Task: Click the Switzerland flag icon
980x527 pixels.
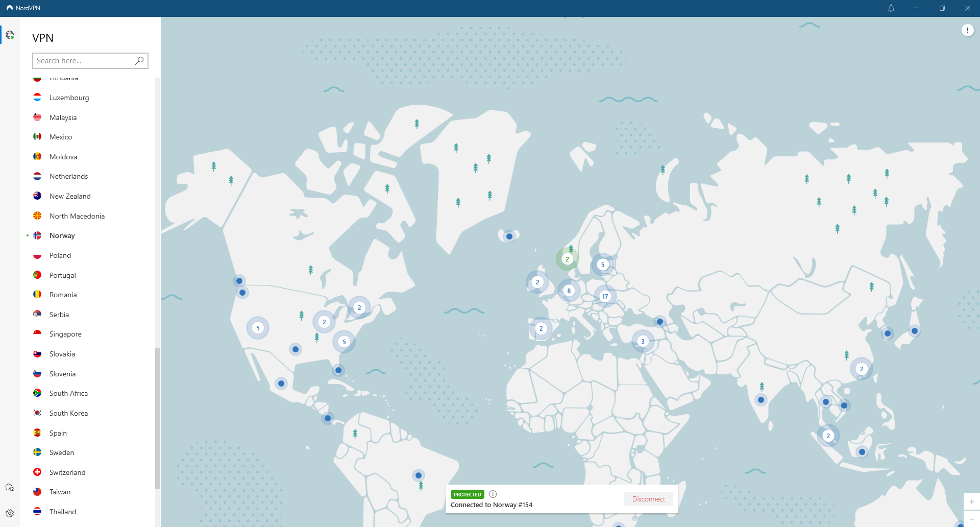Action: point(37,472)
